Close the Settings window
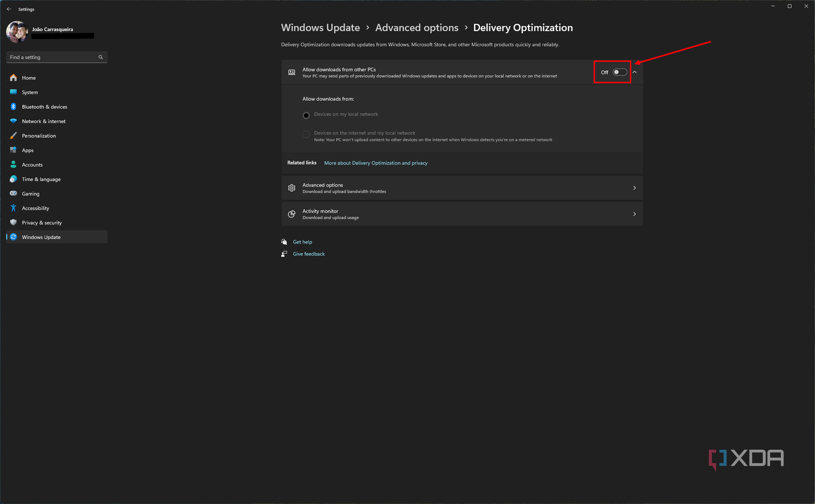Image resolution: width=815 pixels, height=504 pixels. coord(806,6)
